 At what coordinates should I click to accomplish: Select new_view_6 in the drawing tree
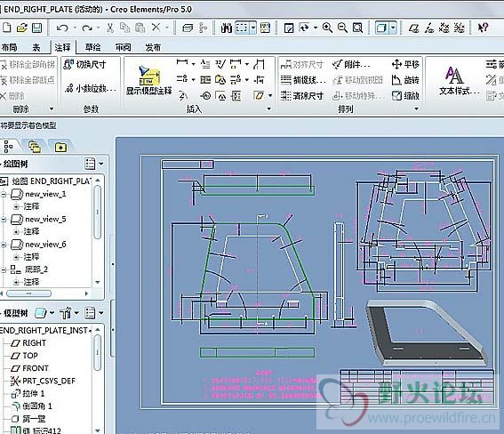click(45, 245)
